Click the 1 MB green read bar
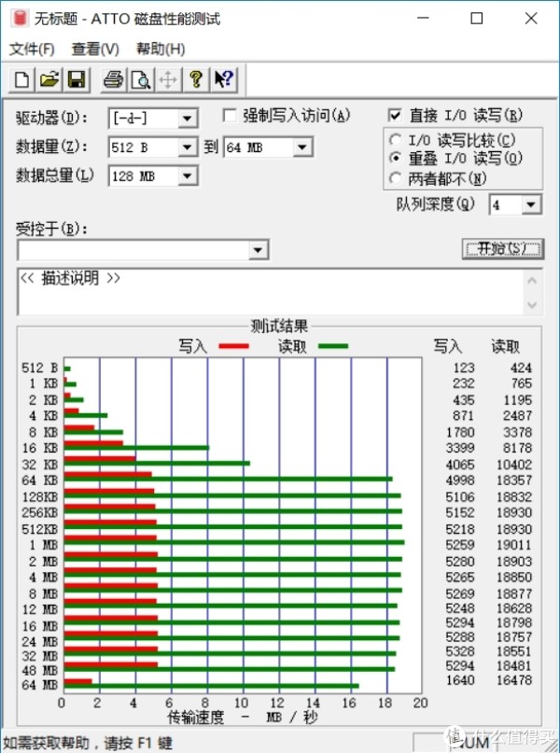This screenshot has height=753, width=560. 234,543
